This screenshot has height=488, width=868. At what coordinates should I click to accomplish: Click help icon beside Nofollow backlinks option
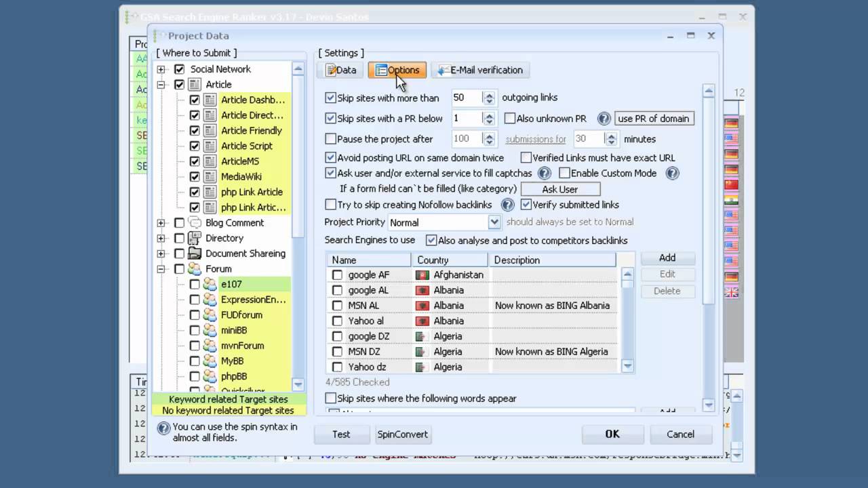click(x=507, y=205)
